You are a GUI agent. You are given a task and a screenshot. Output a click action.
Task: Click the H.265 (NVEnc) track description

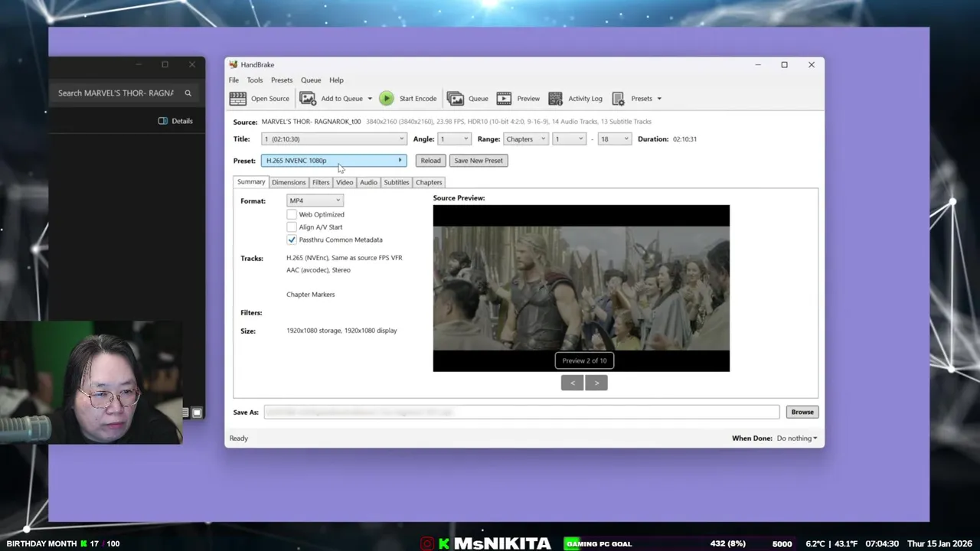(x=344, y=258)
